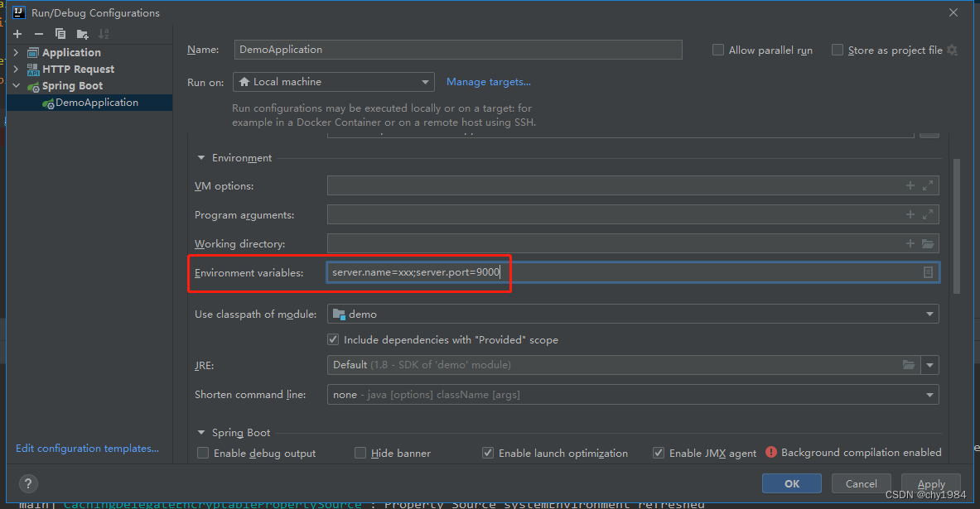Expand the VM options editor
This screenshot has height=509, width=980.
click(927, 185)
